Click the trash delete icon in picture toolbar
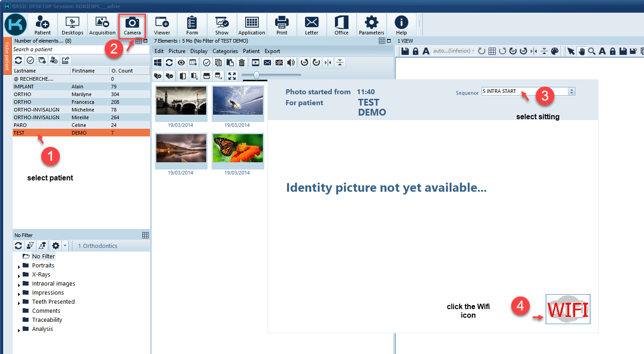The width and height of the screenshot is (644, 354). tap(242, 63)
